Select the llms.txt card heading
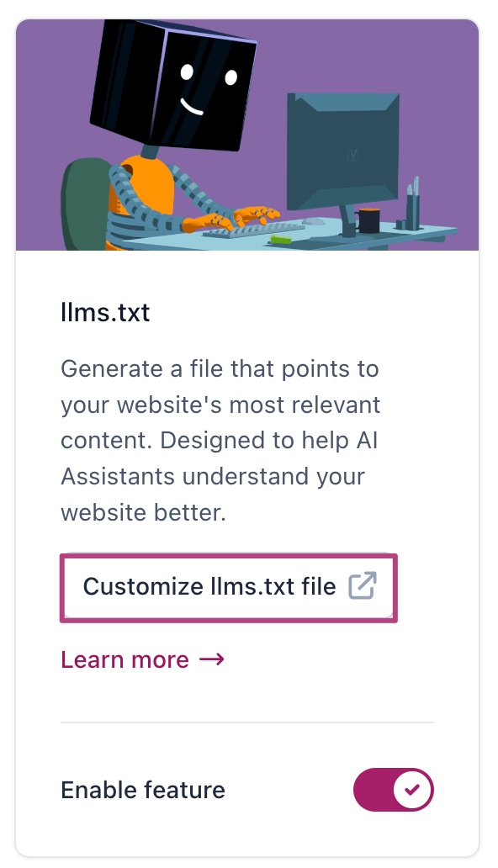Viewport: 498px width, 868px height. (105, 313)
